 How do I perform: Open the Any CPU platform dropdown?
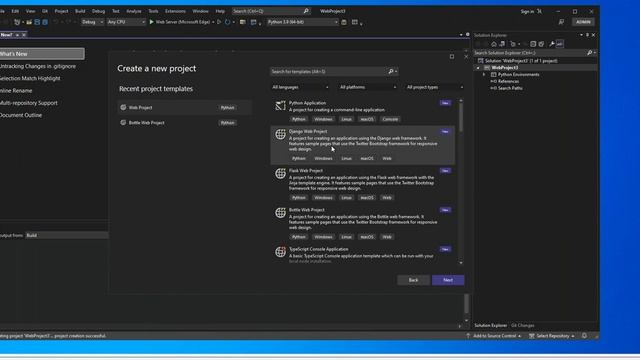(126, 22)
